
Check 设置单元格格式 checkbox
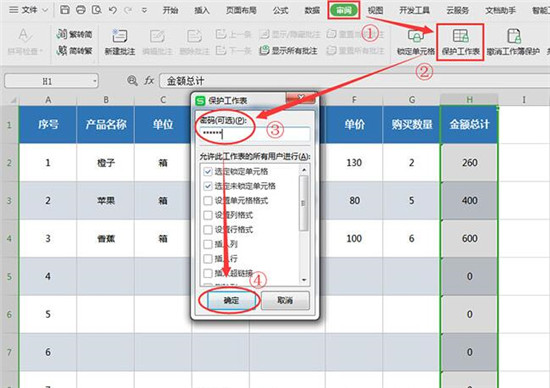click(208, 201)
